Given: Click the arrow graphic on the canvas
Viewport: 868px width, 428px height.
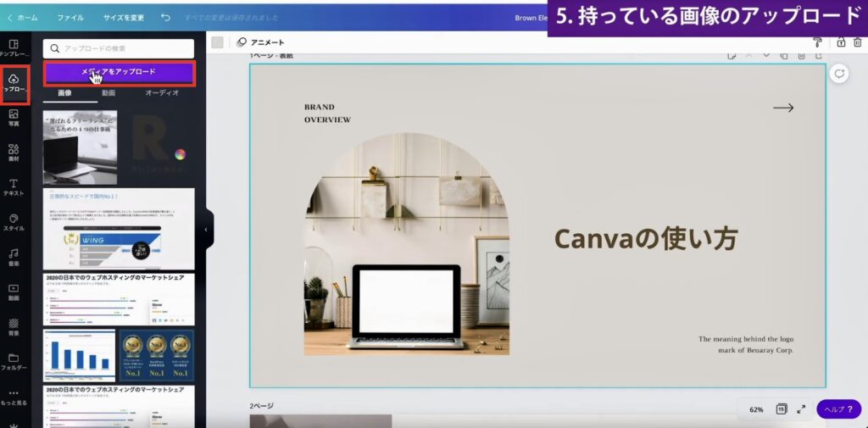Looking at the screenshot, I should tap(783, 108).
